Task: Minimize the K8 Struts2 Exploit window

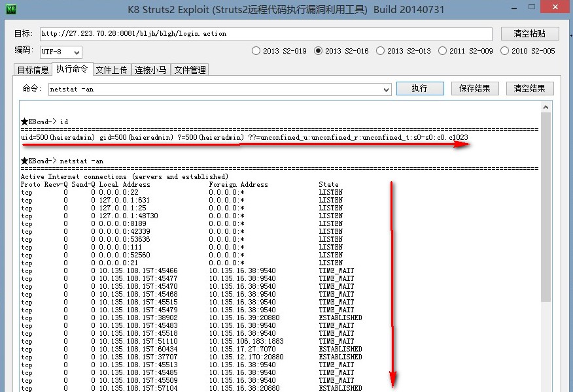Action: pyautogui.click(x=514, y=8)
